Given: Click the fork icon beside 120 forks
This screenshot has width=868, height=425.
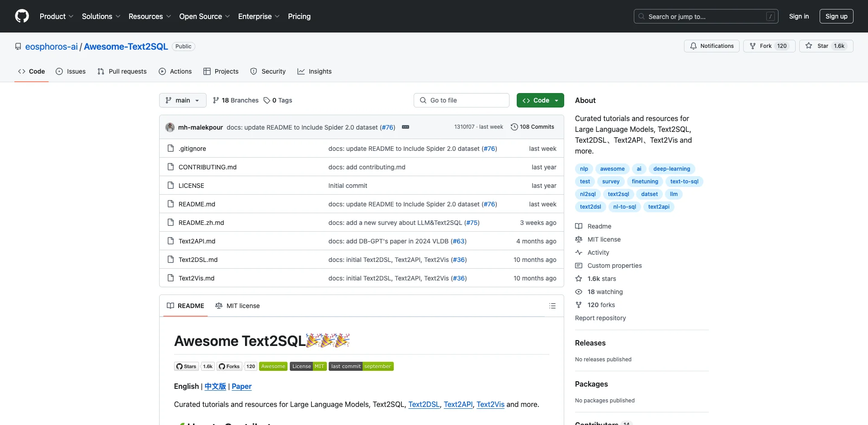Looking at the screenshot, I should [579, 305].
